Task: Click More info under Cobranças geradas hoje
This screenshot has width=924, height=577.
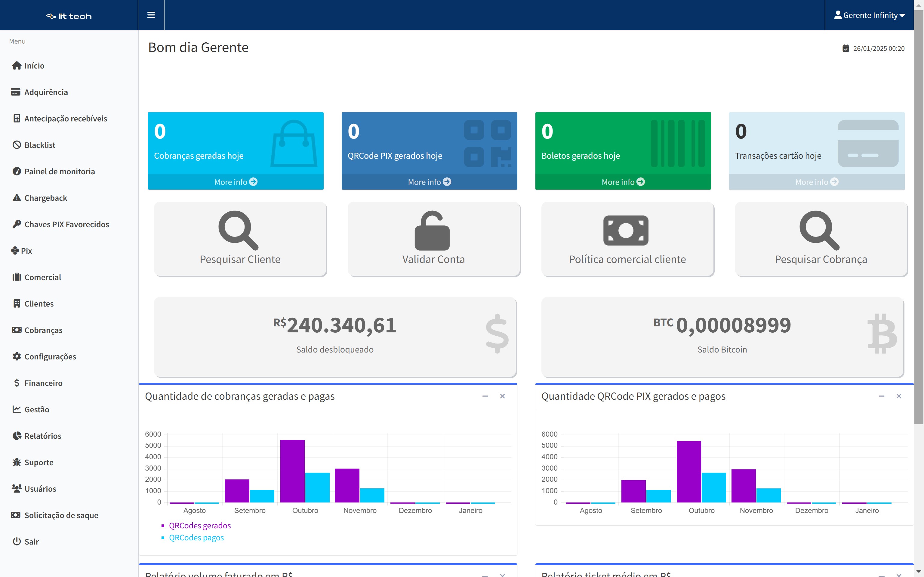Action: click(236, 182)
